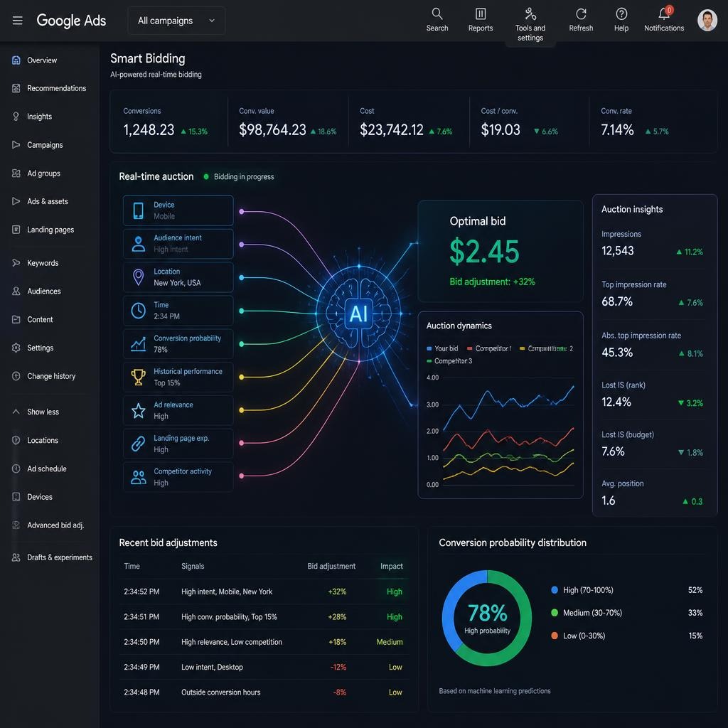Click the Search magnifier icon
Screen dimensions: 728x728
437,14
